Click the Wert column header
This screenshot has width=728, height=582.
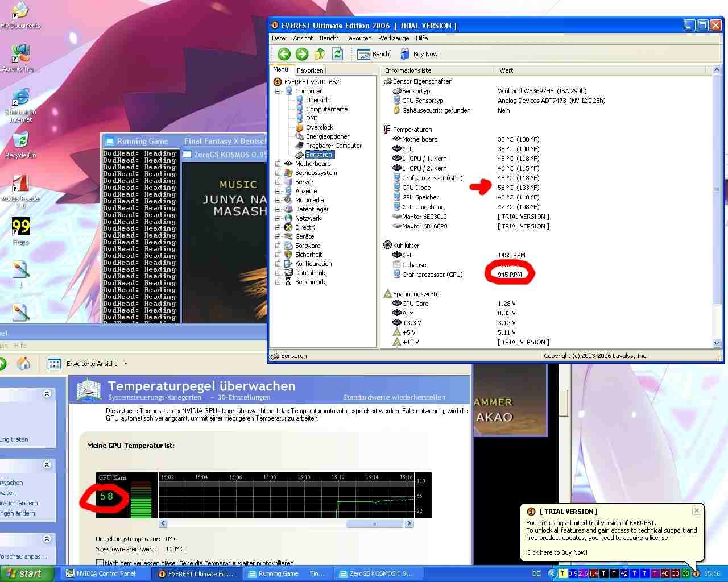coord(599,70)
